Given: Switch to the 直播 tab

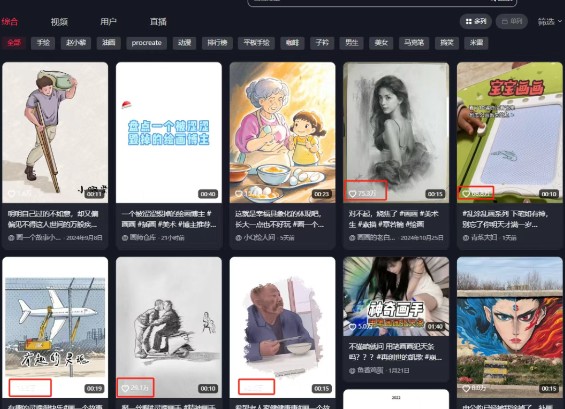Looking at the screenshot, I should pyautogui.click(x=158, y=22).
